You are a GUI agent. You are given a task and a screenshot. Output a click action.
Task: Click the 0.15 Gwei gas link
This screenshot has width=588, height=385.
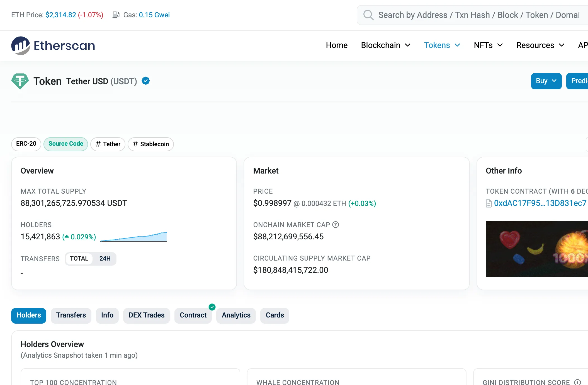point(154,15)
